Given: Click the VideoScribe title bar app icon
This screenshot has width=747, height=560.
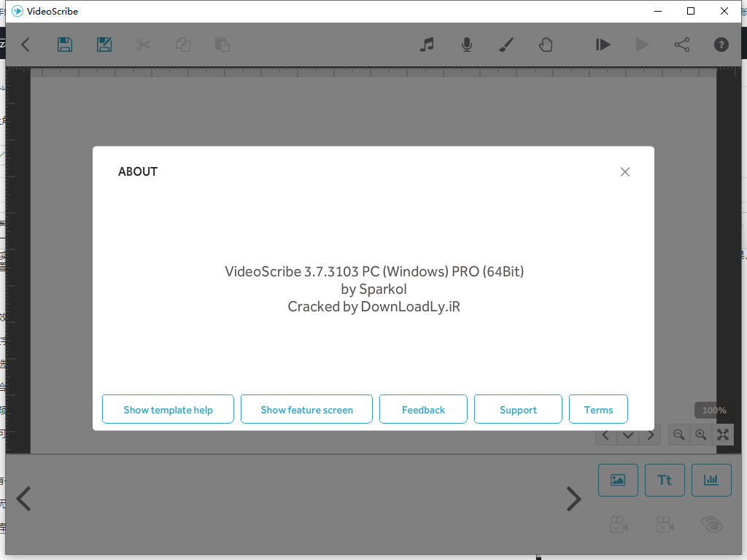Looking at the screenshot, I should point(18,11).
